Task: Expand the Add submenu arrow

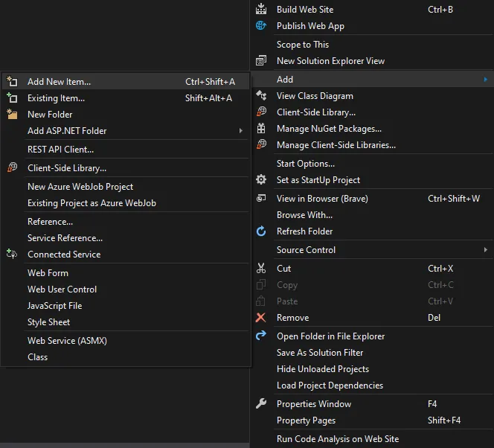Action: (485, 80)
